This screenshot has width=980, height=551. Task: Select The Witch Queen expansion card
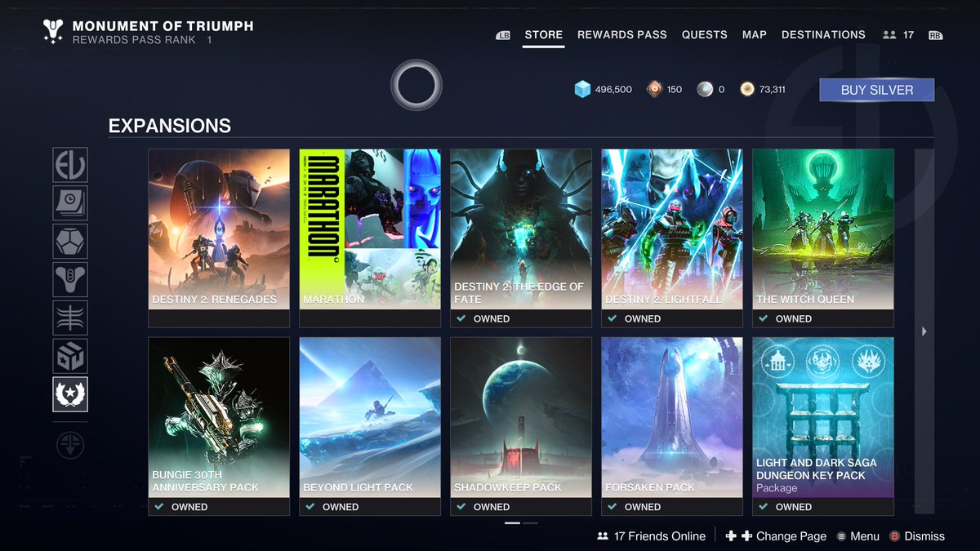click(823, 238)
